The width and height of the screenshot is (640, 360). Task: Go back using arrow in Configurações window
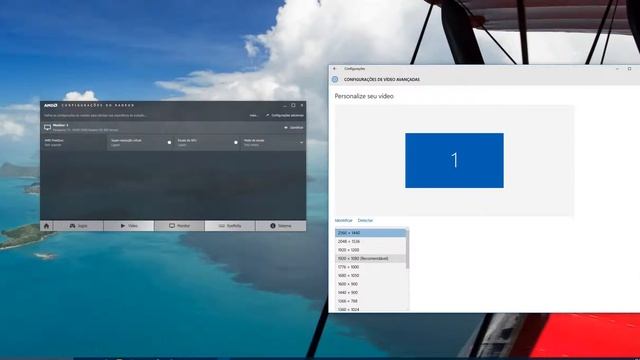335,69
